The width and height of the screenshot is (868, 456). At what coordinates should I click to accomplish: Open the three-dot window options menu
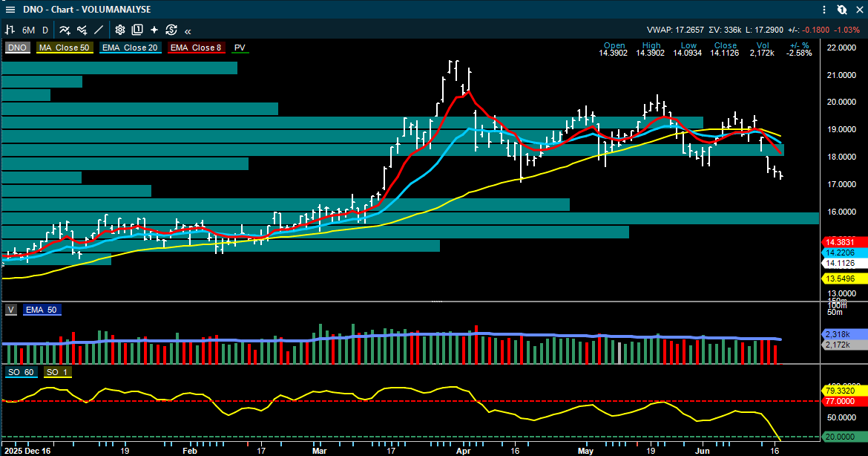coord(824,10)
